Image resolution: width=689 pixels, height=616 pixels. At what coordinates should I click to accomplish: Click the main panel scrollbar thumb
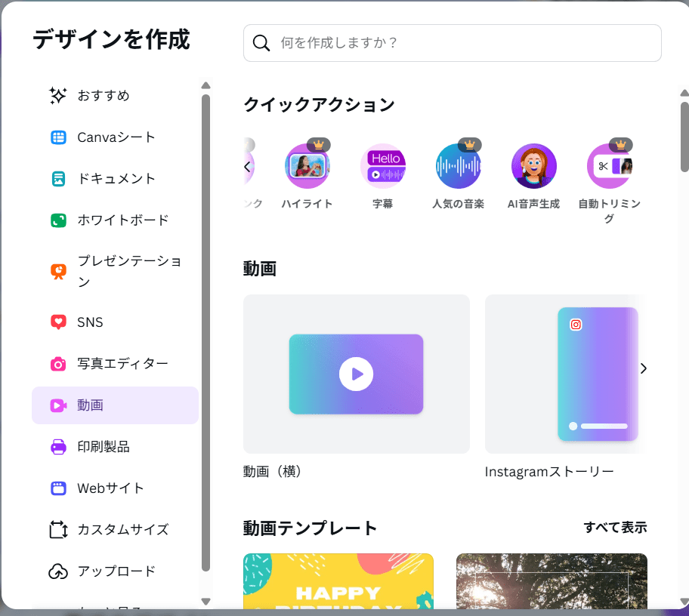[x=684, y=137]
